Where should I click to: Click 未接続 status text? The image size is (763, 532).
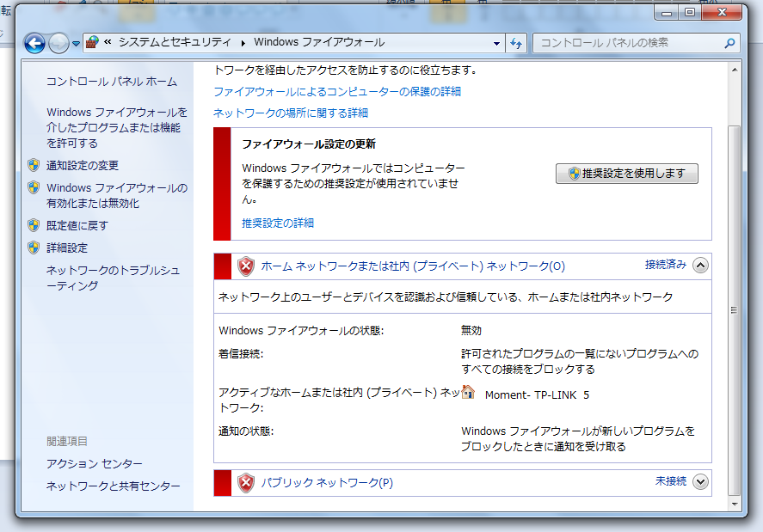pos(671,481)
